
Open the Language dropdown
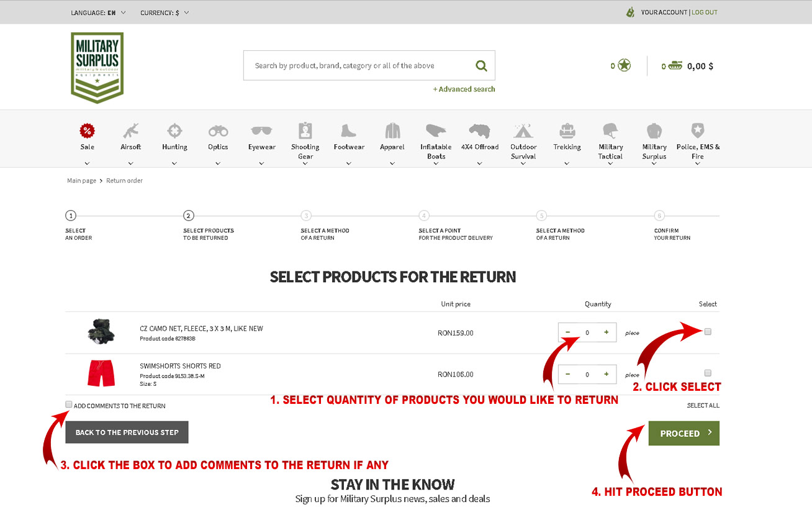coord(98,12)
